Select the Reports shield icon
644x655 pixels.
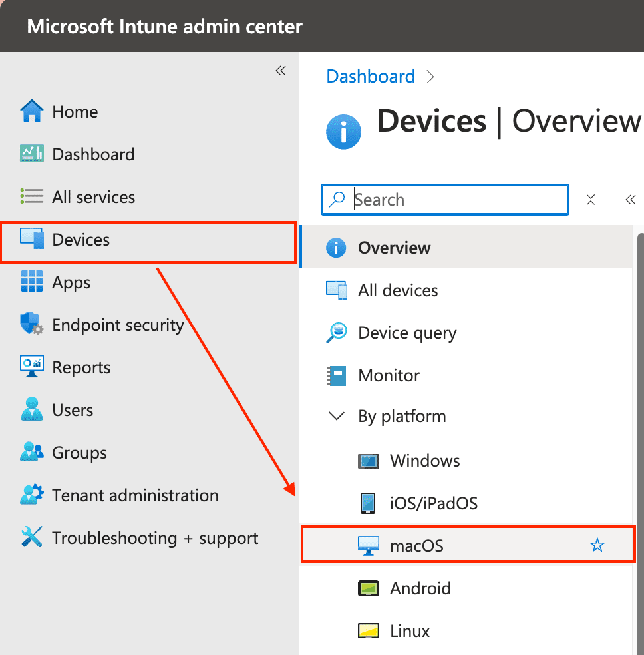pyautogui.click(x=31, y=367)
